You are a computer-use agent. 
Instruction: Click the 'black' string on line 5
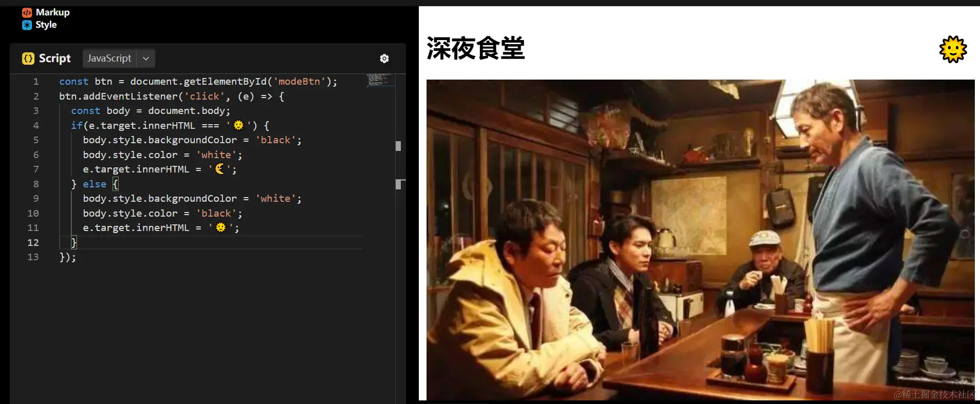click(275, 140)
